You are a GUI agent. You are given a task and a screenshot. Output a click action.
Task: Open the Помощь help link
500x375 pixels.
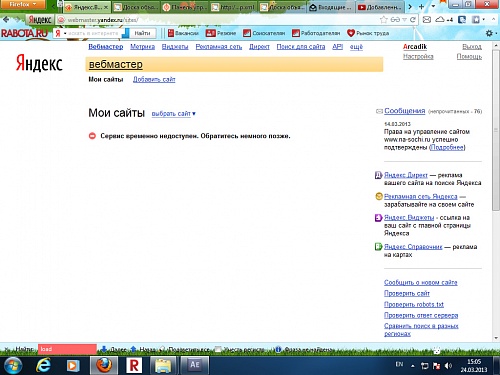click(469, 56)
